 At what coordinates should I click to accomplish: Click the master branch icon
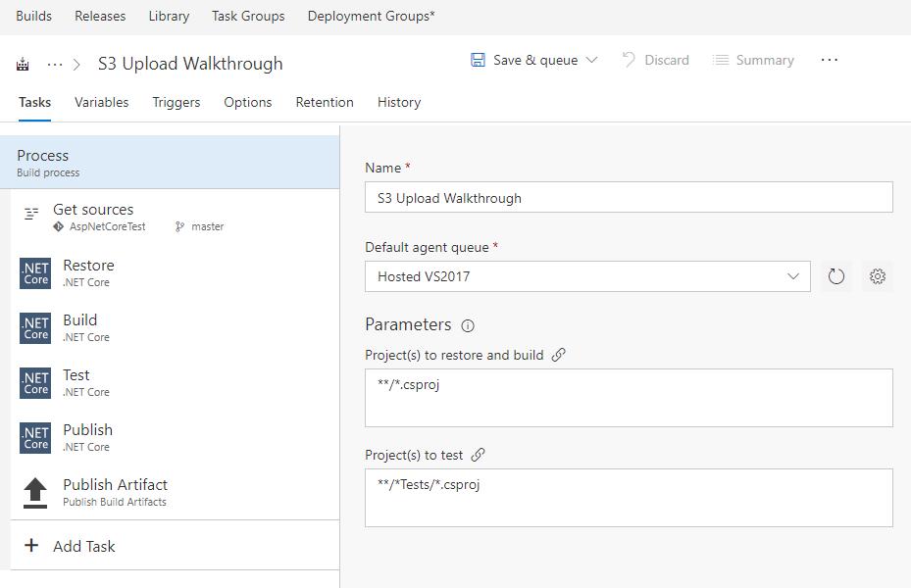(x=179, y=226)
